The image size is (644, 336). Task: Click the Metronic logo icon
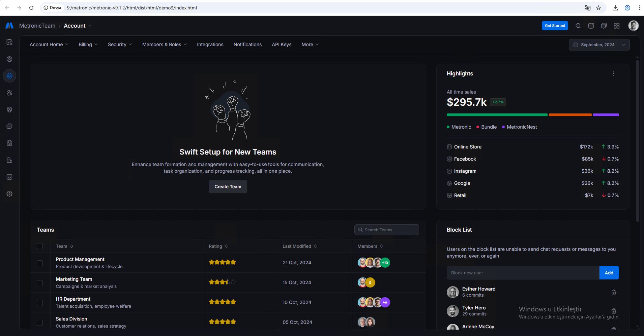point(9,26)
